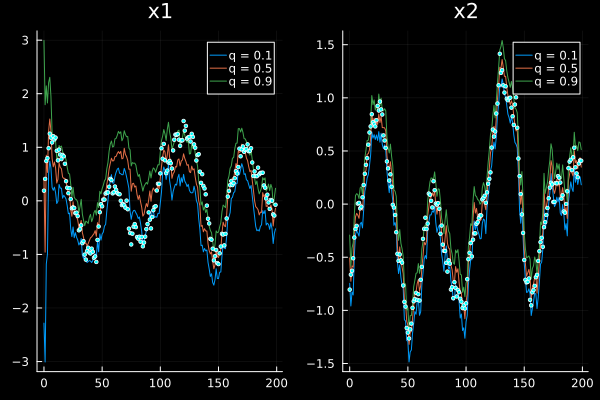Click x-axis label 200 on x2 plot
600x400 pixels.
582,383
